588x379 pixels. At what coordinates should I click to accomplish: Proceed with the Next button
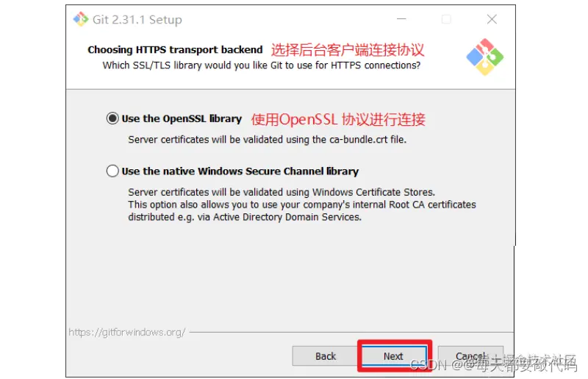tap(394, 355)
